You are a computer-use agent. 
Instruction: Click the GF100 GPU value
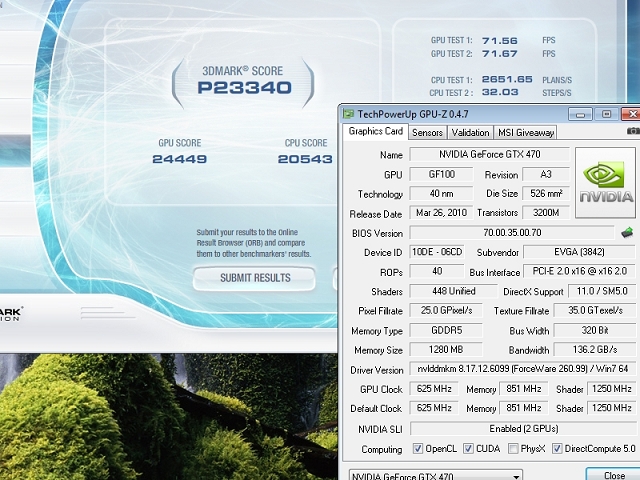(441, 174)
